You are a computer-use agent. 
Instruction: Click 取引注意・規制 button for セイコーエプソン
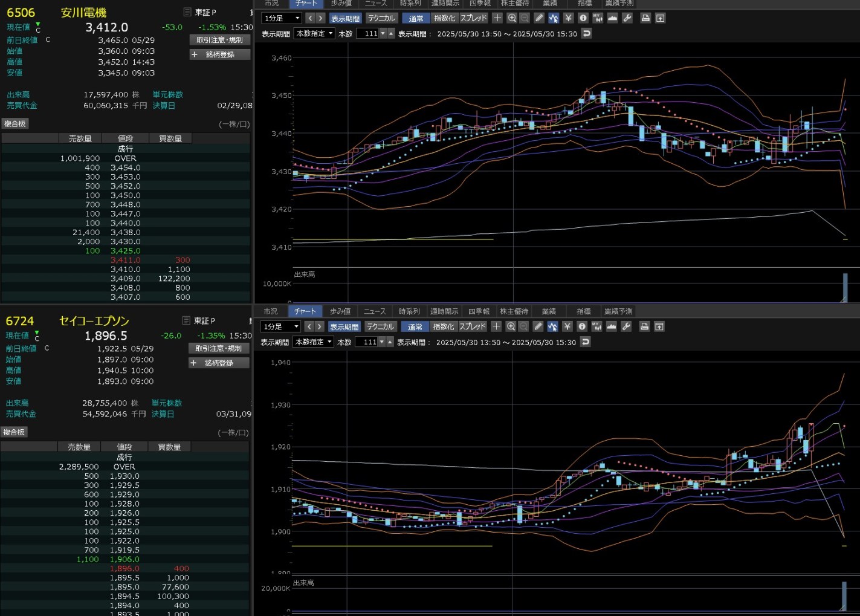pos(219,348)
